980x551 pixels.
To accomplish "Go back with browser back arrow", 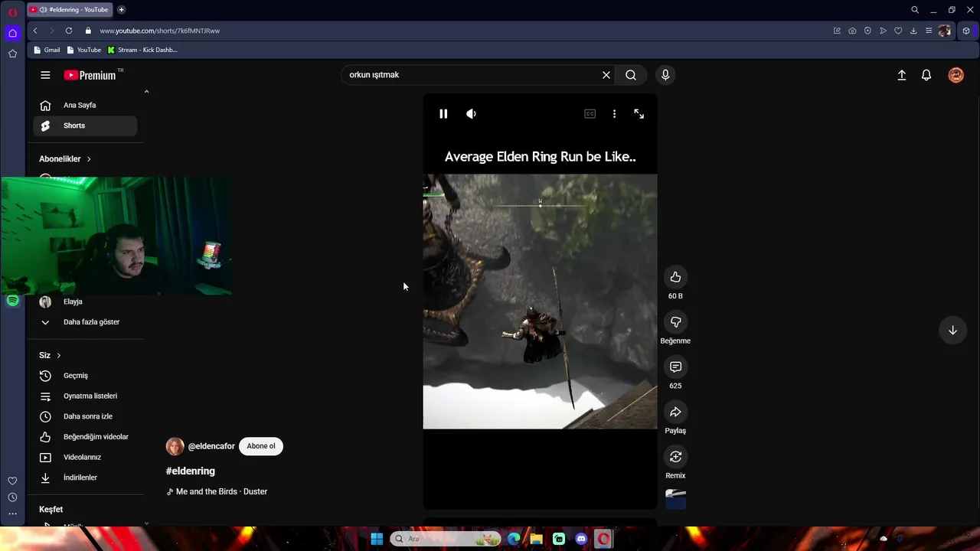I will coord(35,31).
